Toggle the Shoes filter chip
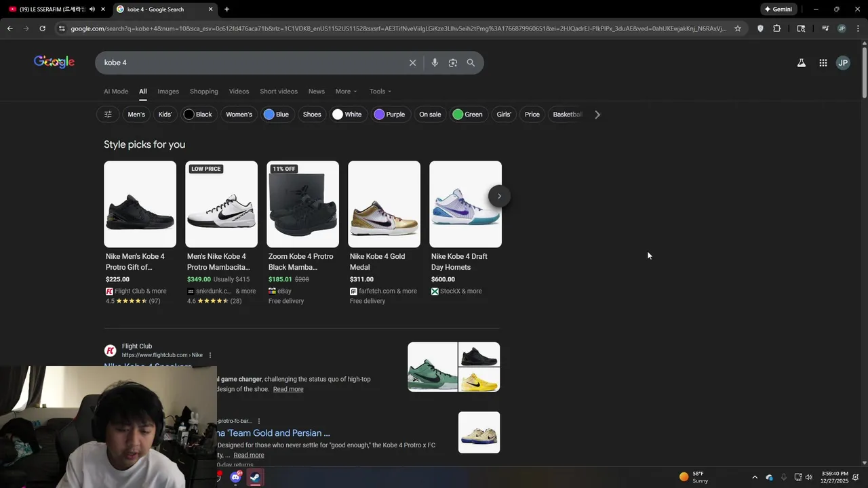The height and width of the screenshot is (488, 868). click(312, 115)
